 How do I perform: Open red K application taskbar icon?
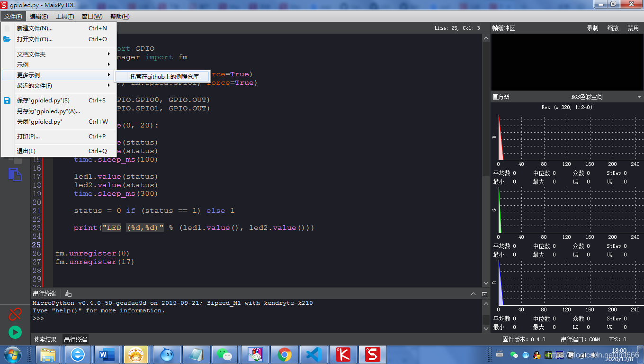343,355
